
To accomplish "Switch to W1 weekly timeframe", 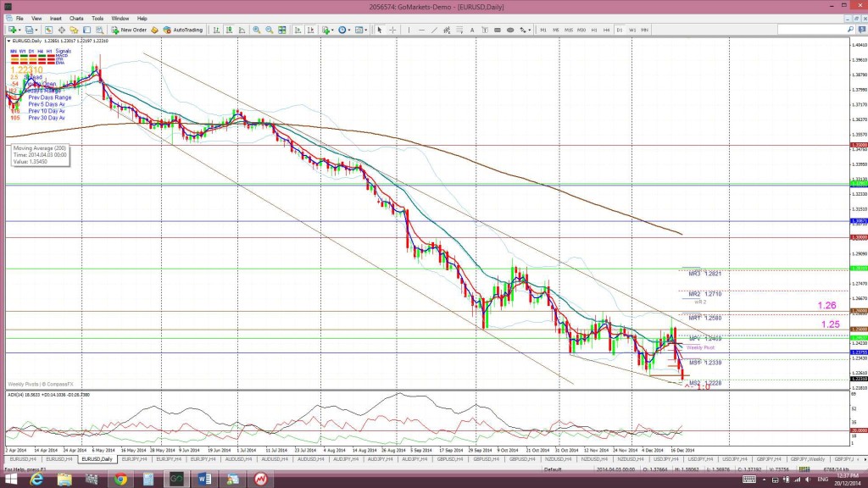I will [x=632, y=30].
